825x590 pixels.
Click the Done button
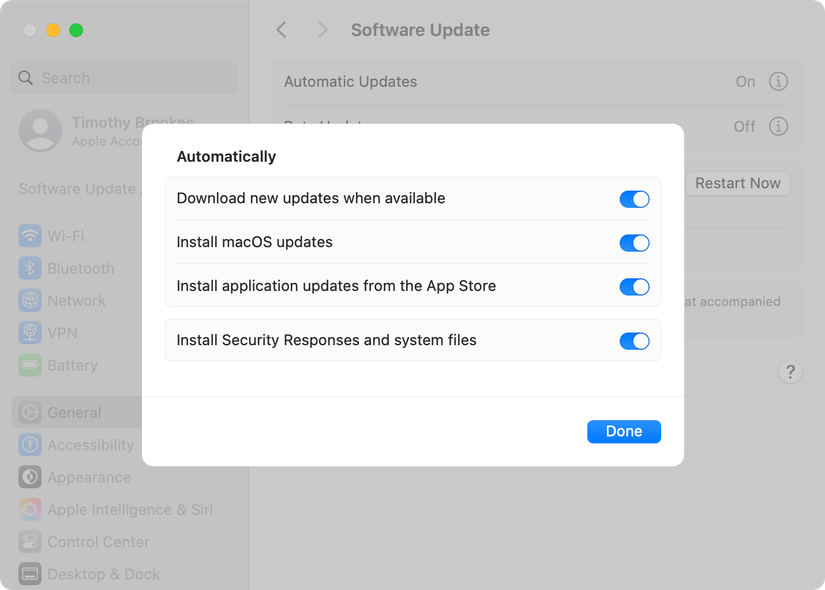pos(623,431)
